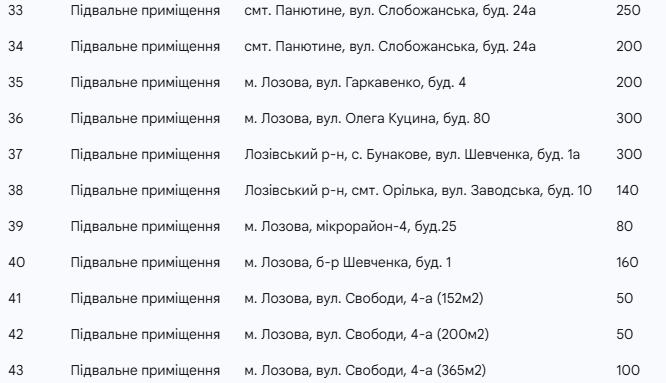This screenshot has width=666, height=383.
Task: Select row number 42
Action: 15,335
